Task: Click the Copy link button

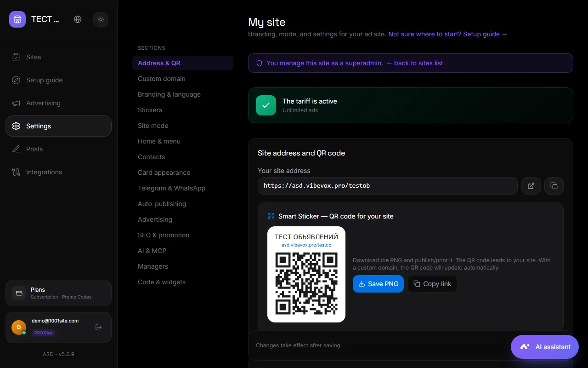Action: pos(432,284)
